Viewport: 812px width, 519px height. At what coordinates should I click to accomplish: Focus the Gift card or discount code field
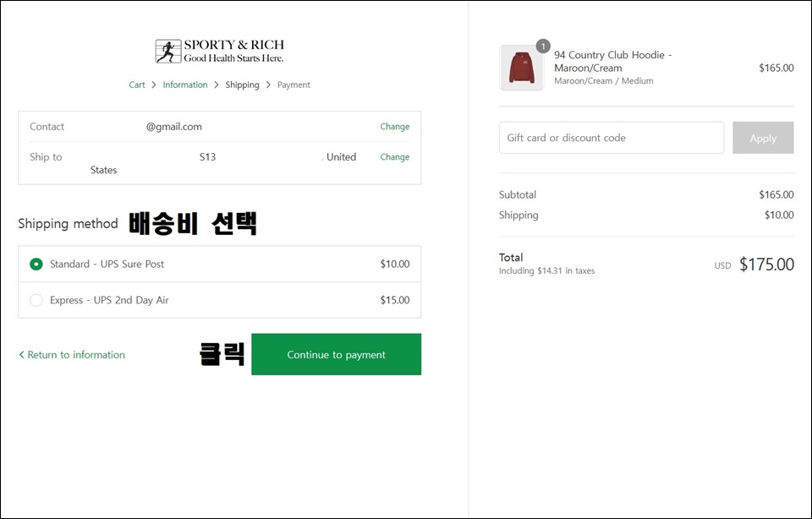[612, 138]
